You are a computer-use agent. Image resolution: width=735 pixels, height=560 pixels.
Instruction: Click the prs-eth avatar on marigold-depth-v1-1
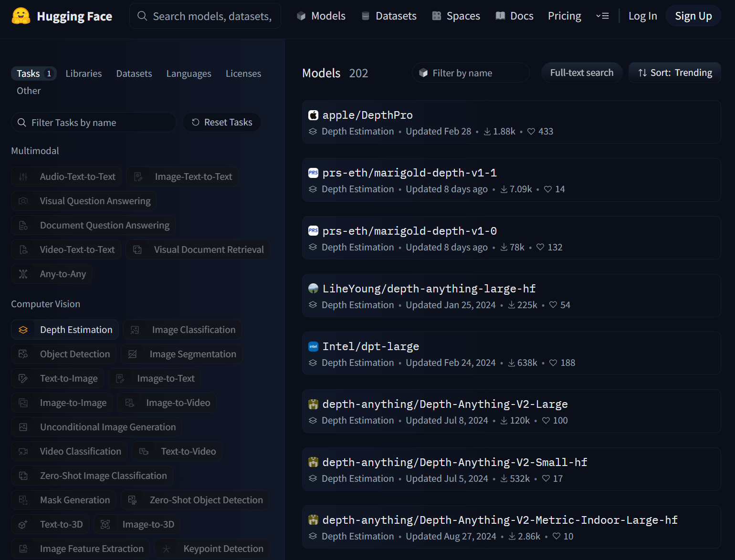313,173
